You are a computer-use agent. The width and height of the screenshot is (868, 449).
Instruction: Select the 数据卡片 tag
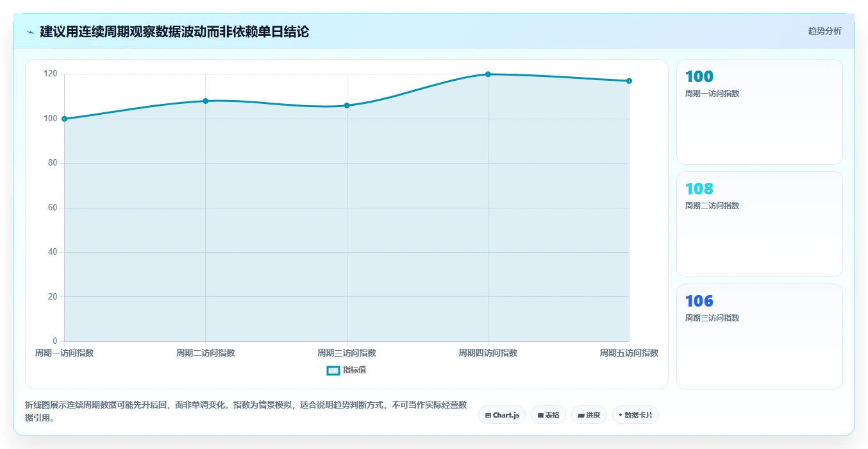coord(635,415)
